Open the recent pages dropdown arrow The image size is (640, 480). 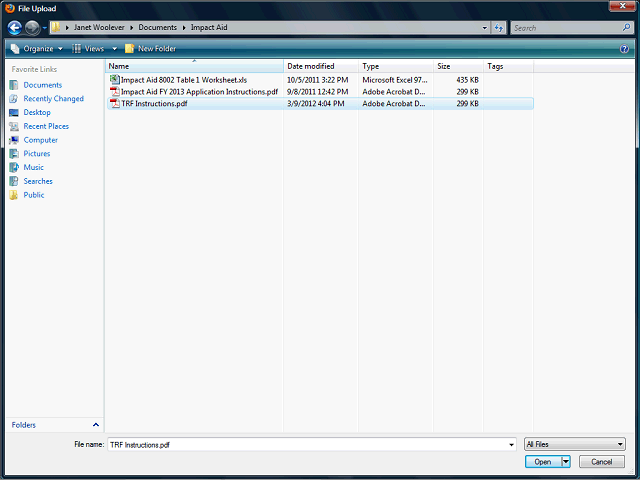pyautogui.click(x=44, y=28)
